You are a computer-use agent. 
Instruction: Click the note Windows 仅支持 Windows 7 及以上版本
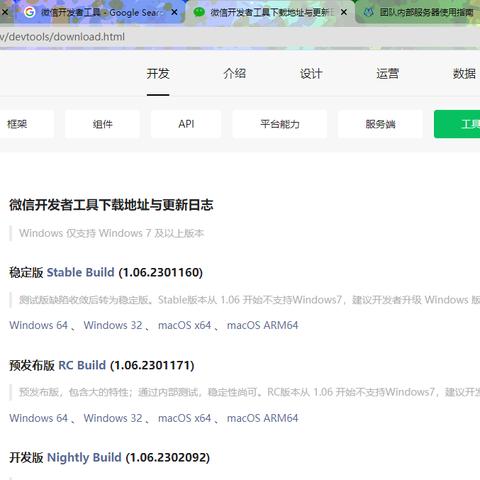click(x=111, y=233)
